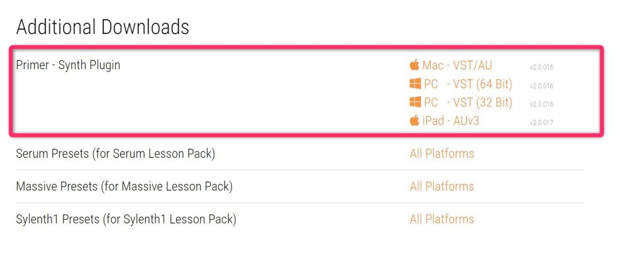This screenshot has width=644, height=255.
Task: Select the Massive Presets row label
Action: [x=124, y=187]
